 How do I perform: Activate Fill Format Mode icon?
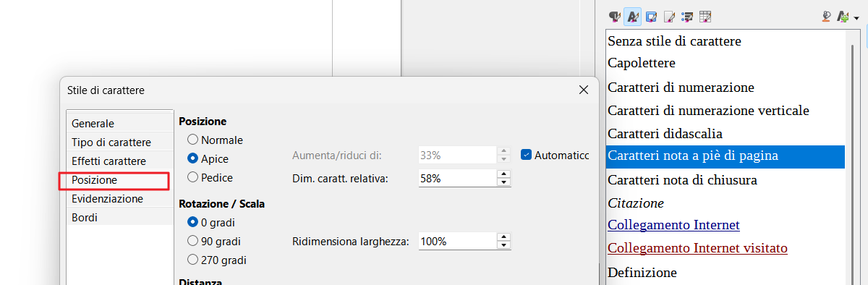pos(827,16)
